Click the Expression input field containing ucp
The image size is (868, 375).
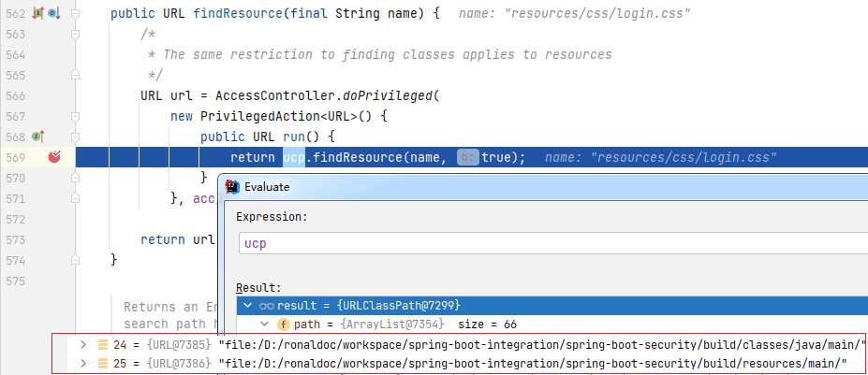pos(553,244)
